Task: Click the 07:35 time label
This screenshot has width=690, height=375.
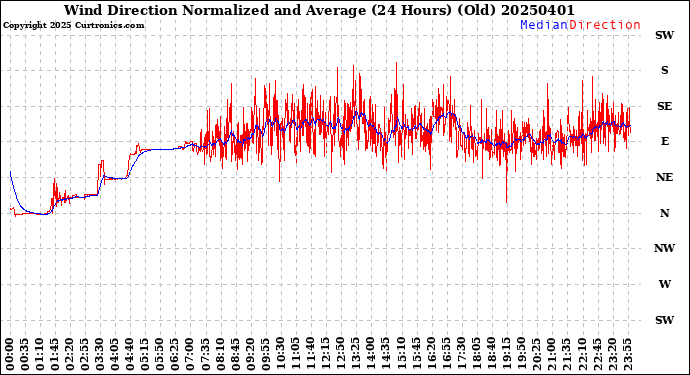Action: (x=206, y=354)
